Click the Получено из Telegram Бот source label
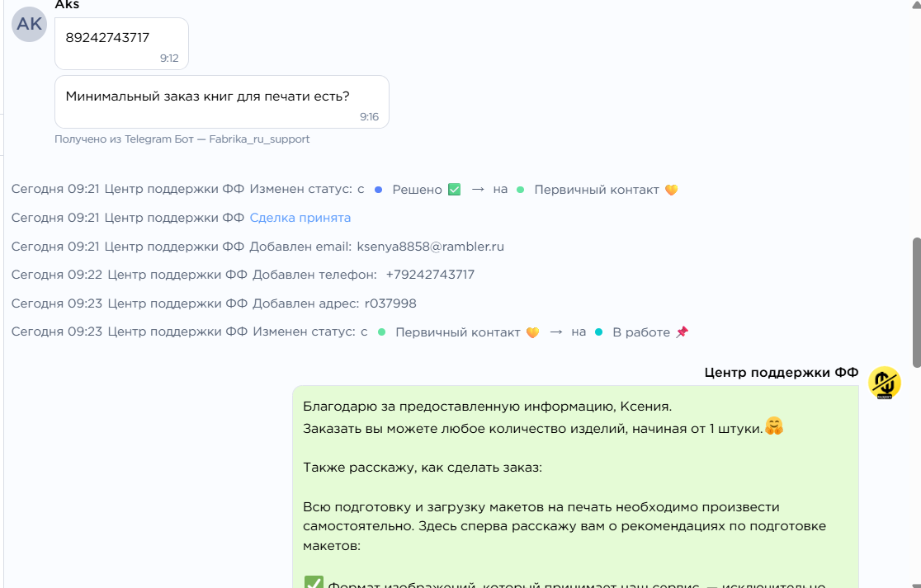Image resolution: width=921 pixels, height=588 pixels. (x=182, y=139)
